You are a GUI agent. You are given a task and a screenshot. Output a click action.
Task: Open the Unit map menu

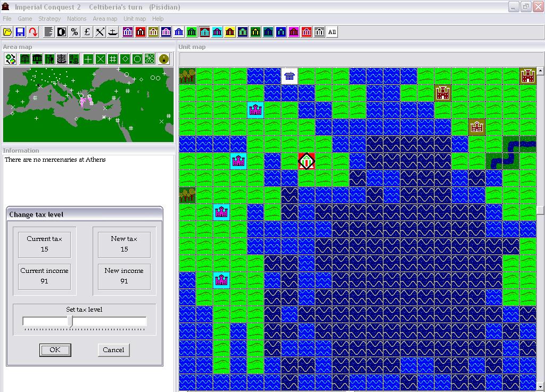(x=135, y=19)
